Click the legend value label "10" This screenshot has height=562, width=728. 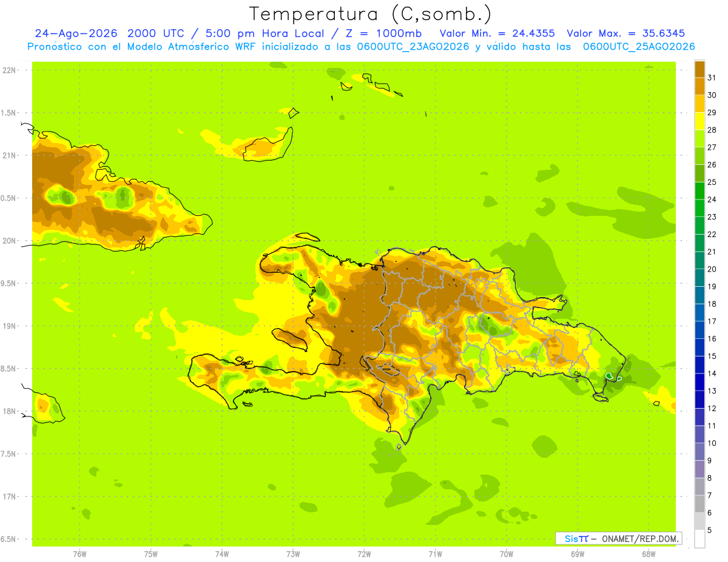click(712, 443)
